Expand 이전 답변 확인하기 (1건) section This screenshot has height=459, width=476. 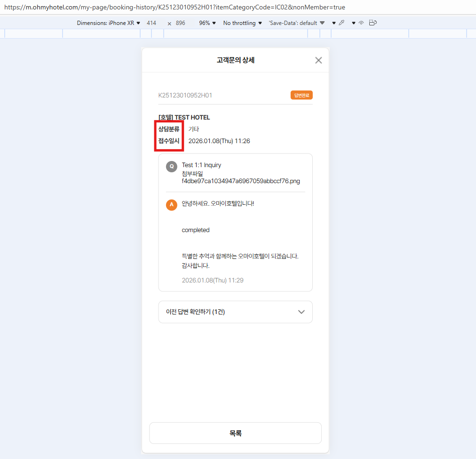click(x=235, y=312)
